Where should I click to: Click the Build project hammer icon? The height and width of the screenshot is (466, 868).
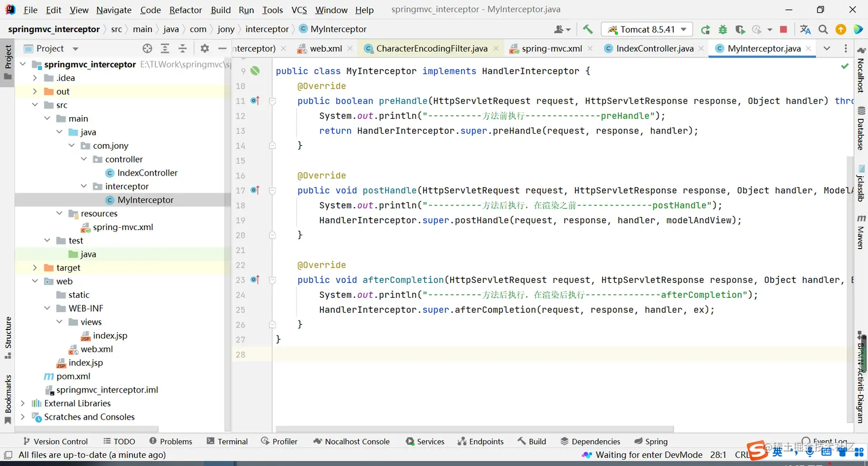click(x=587, y=29)
